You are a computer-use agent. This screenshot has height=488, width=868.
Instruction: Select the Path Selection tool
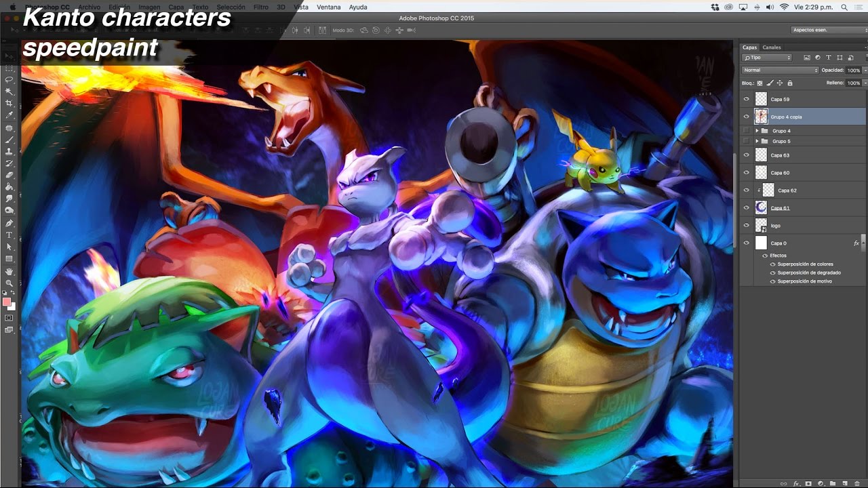pos(9,247)
